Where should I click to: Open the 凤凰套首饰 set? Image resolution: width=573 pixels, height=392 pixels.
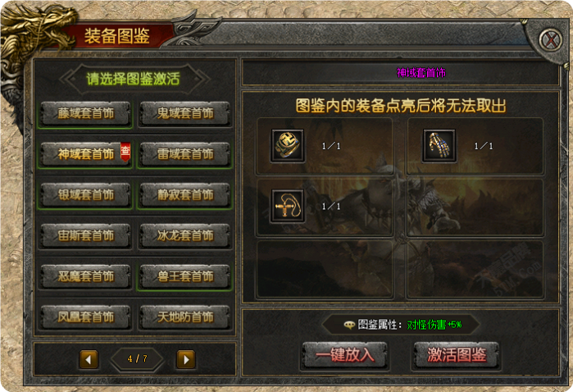85,317
